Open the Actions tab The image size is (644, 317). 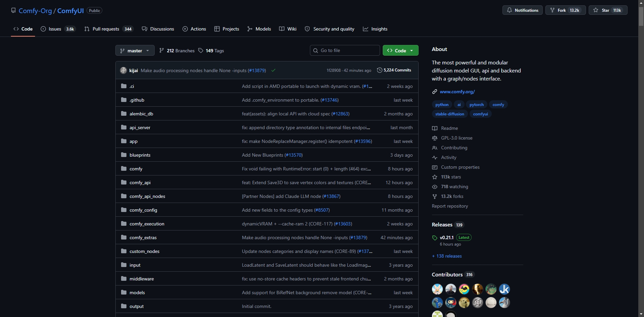[x=194, y=29]
